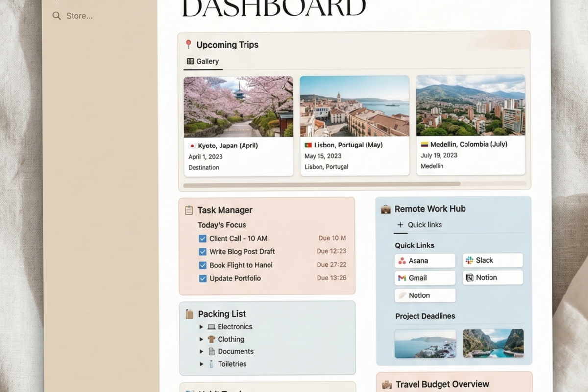
Task: Expand the Electronics packing section
Action: pos(201,326)
